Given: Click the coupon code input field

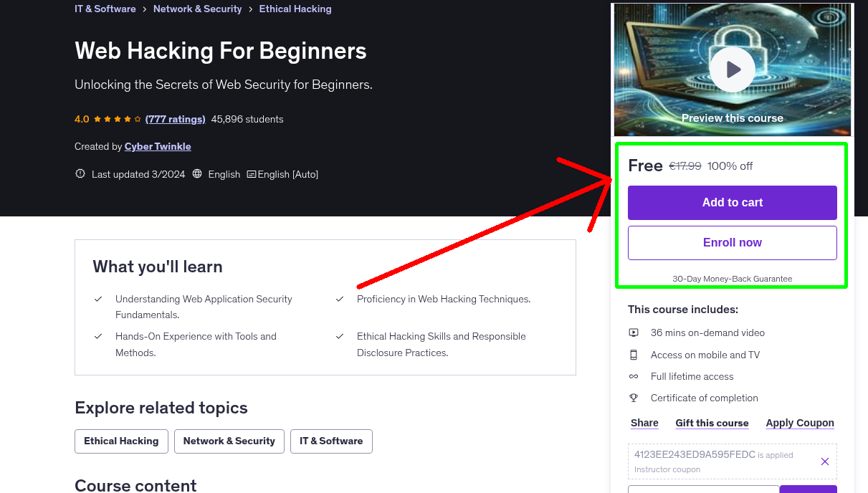Looking at the screenshot, I should click(x=702, y=489).
